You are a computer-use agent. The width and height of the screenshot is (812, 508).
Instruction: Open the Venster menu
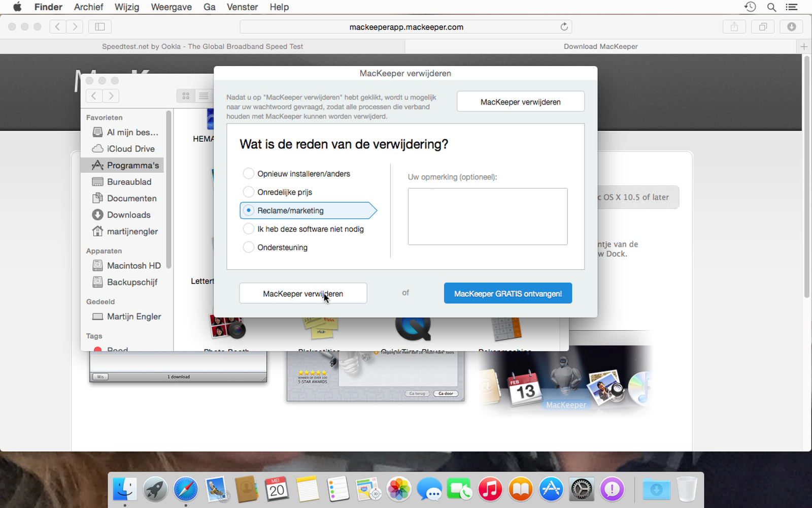point(242,7)
